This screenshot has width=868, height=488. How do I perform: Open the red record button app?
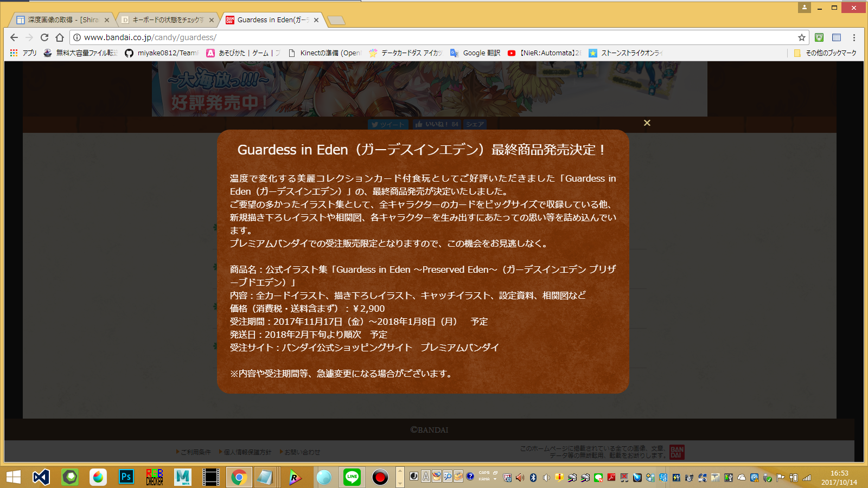coord(380,477)
